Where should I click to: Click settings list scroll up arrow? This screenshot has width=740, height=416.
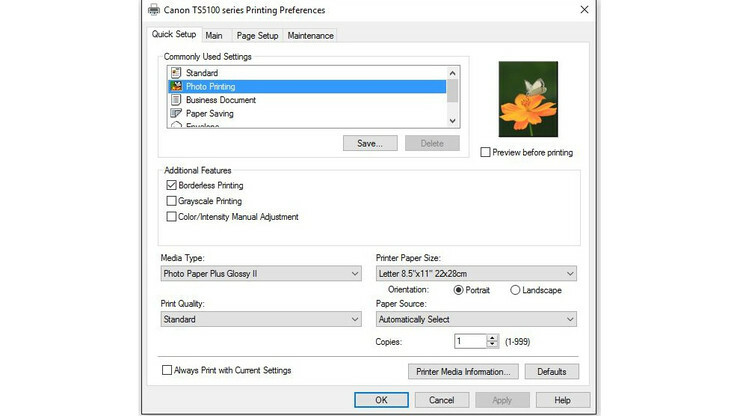pos(453,73)
